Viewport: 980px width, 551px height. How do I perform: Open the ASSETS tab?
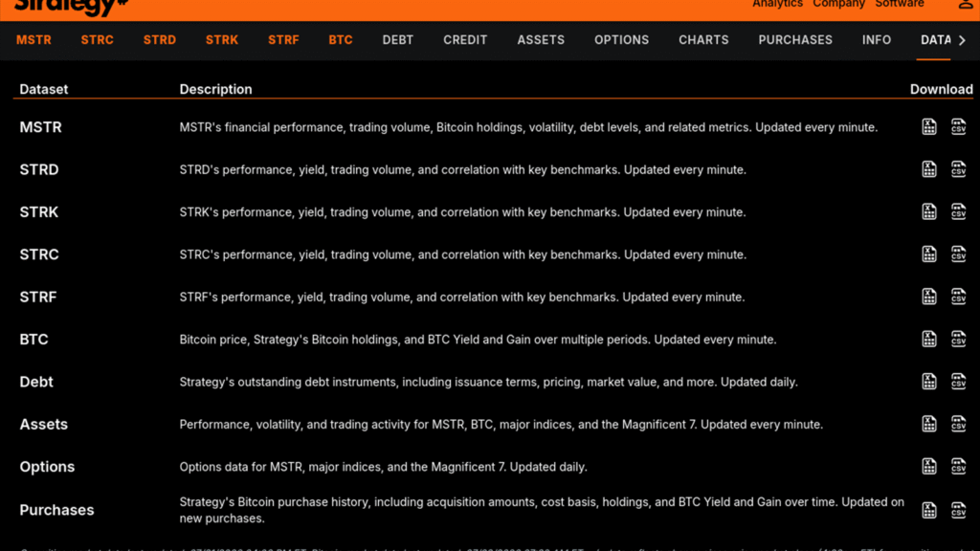click(x=541, y=40)
